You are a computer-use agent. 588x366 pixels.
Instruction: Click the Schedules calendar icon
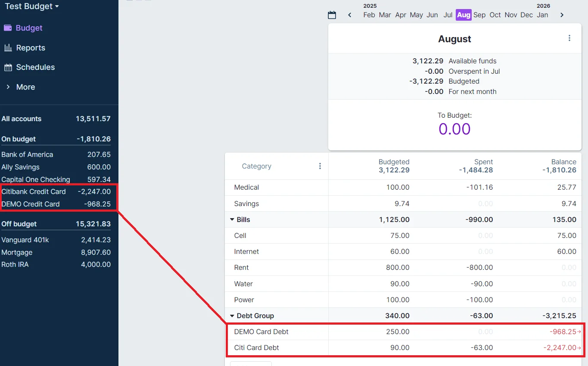point(8,67)
